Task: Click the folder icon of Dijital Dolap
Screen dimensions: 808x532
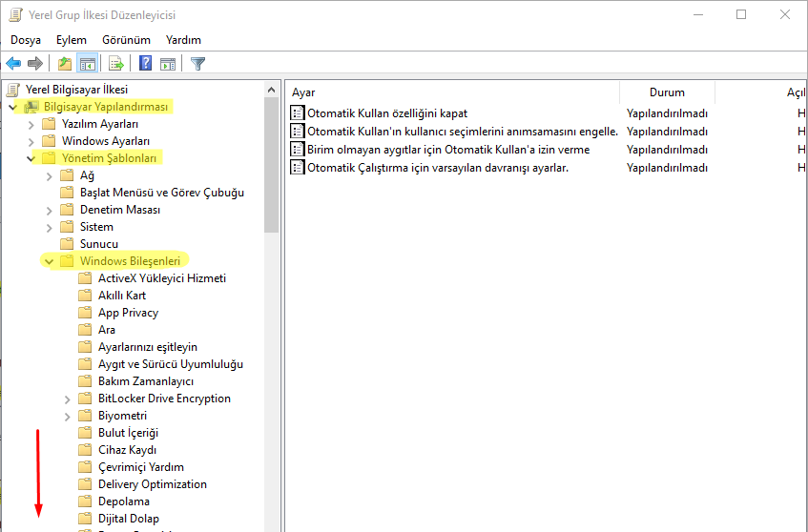Action: (x=85, y=518)
